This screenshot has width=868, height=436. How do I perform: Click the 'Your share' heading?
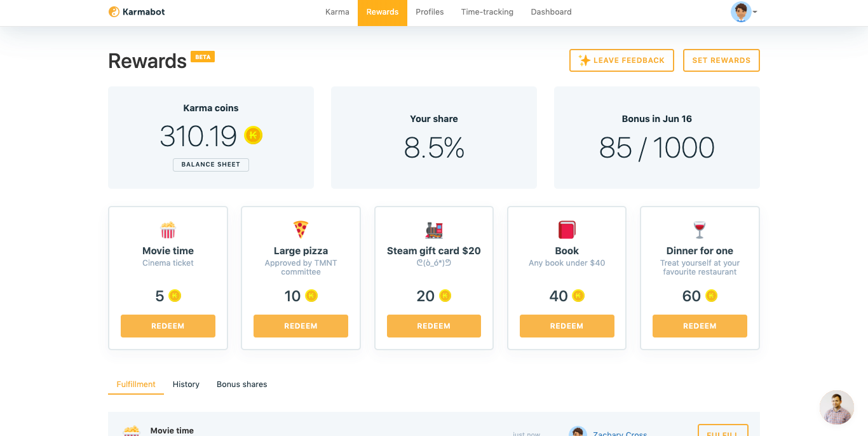pos(434,119)
